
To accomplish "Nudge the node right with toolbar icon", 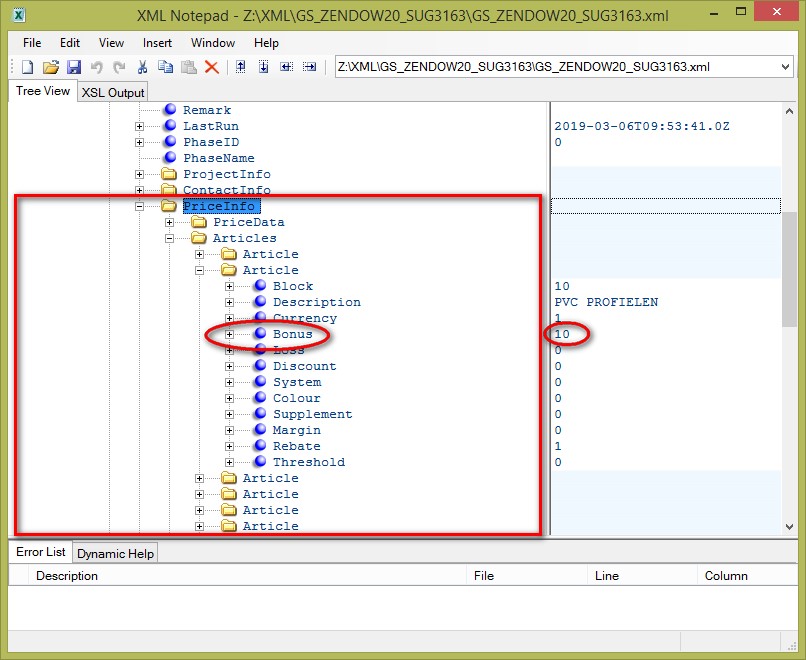I will click(x=309, y=67).
